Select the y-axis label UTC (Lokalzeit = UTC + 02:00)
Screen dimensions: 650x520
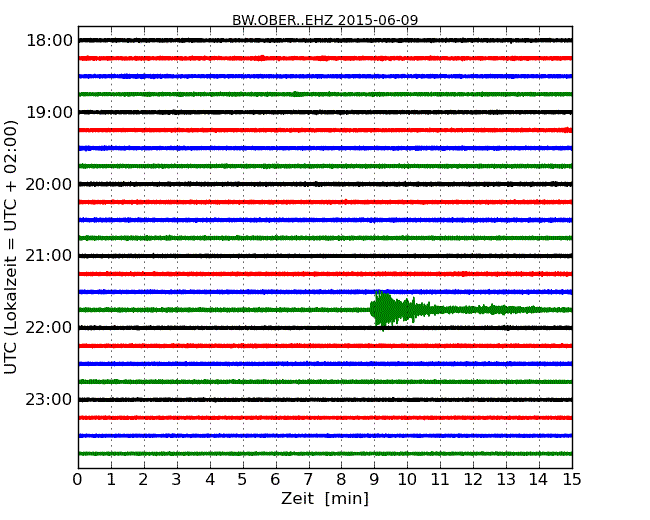tap(11, 247)
